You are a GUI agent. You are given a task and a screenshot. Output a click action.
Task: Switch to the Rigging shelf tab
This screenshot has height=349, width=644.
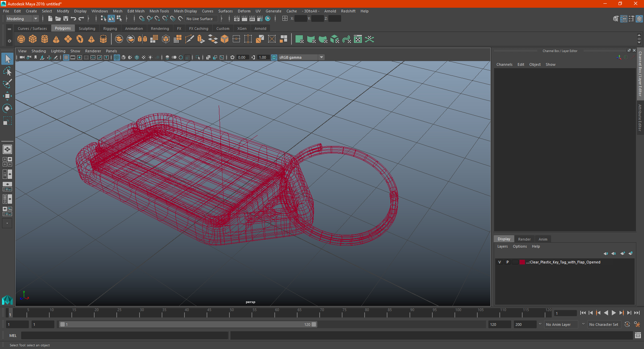[x=110, y=29]
